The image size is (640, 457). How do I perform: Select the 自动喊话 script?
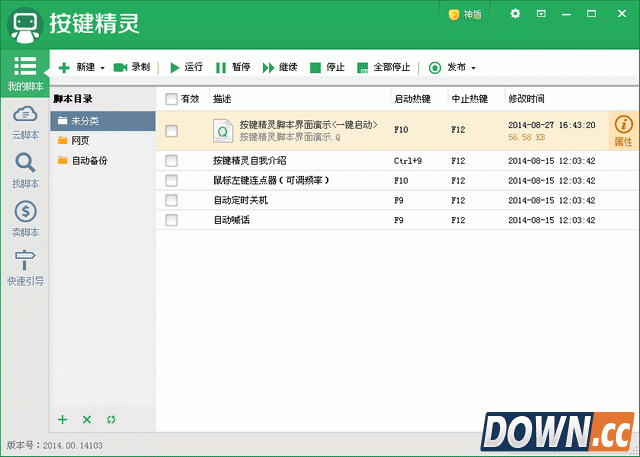click(x=398, y=220)
